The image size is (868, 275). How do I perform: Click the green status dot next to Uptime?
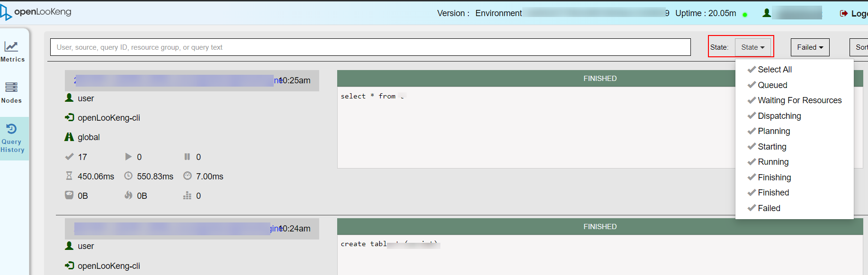pos(745,15)
